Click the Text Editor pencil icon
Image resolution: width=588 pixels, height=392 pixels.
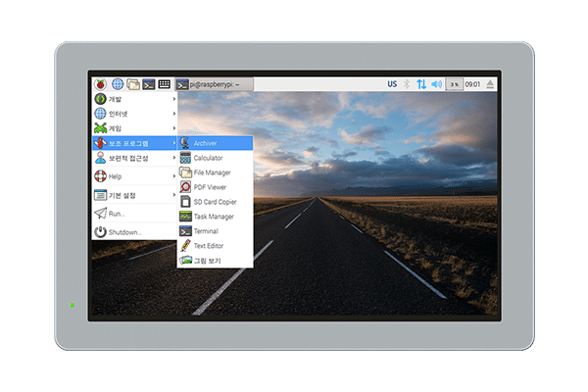185,246
